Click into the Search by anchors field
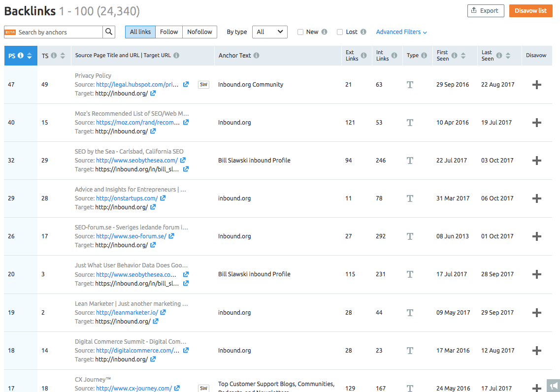This screenshot has width=560, height=392. (x=59, y=32)
